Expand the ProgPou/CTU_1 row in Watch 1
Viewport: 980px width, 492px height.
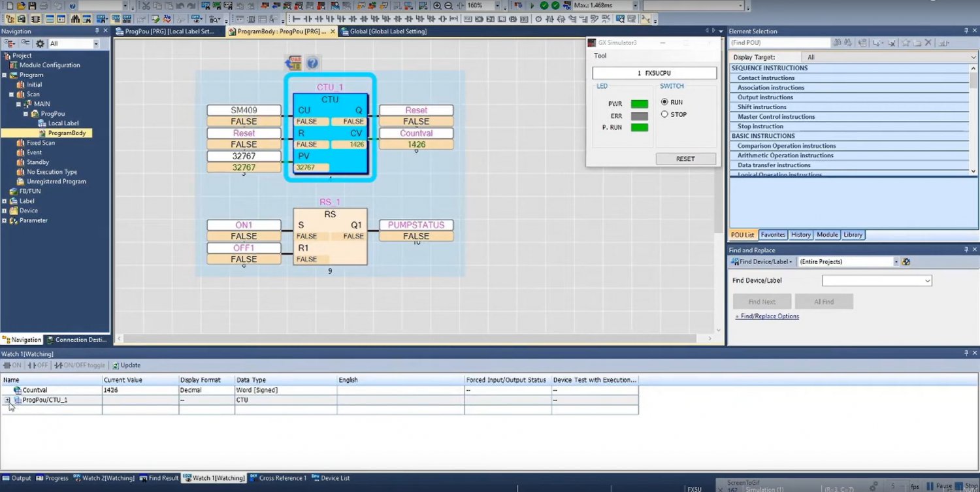7,400
